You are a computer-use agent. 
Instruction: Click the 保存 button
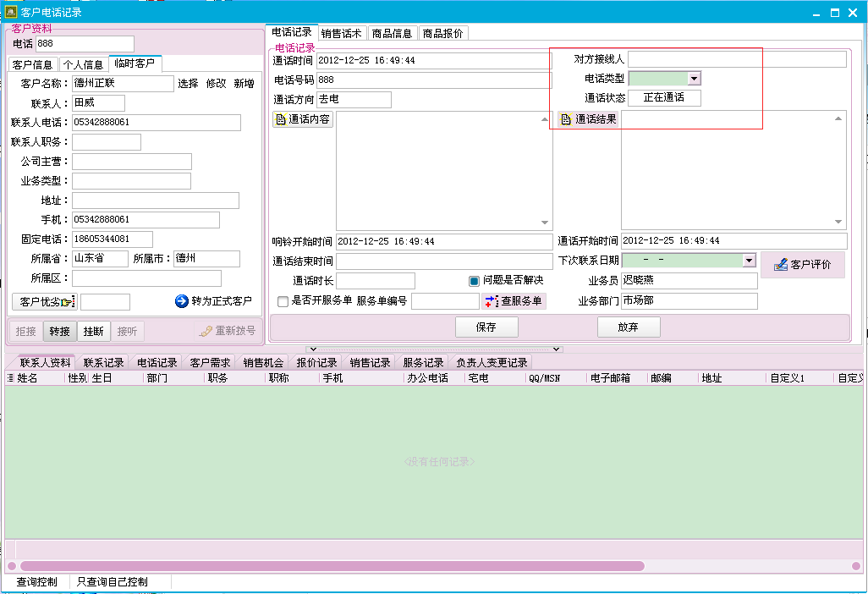click(486, 327)
